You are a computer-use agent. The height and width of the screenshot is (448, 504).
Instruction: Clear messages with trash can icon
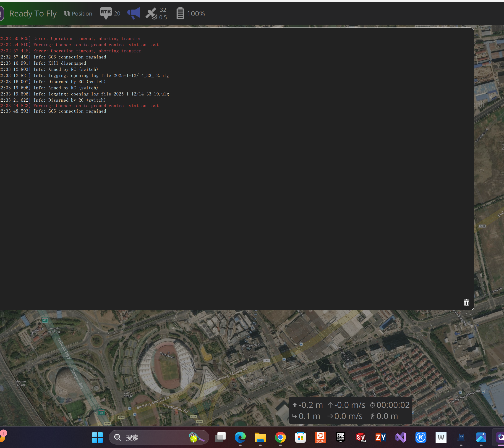coord(466,302)
